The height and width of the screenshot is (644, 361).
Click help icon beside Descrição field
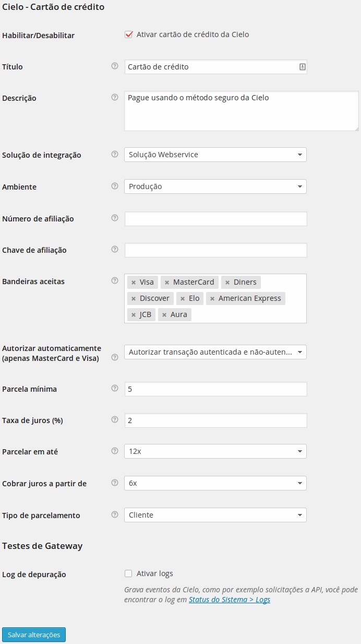pos(115,97)
